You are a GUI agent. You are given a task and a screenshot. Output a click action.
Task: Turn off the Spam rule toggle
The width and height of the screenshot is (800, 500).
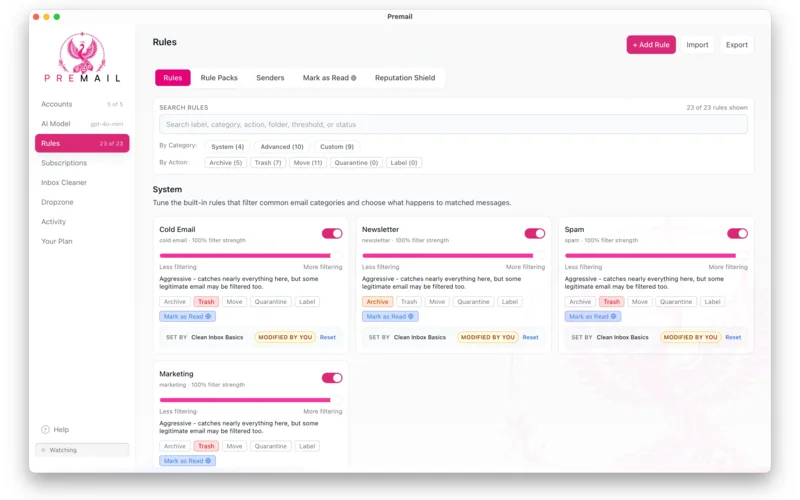click(737, 234)
